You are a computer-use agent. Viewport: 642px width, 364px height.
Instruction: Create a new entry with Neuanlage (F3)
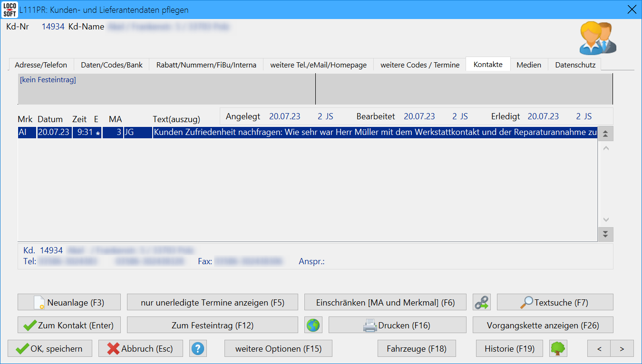[x=69, y=302]
